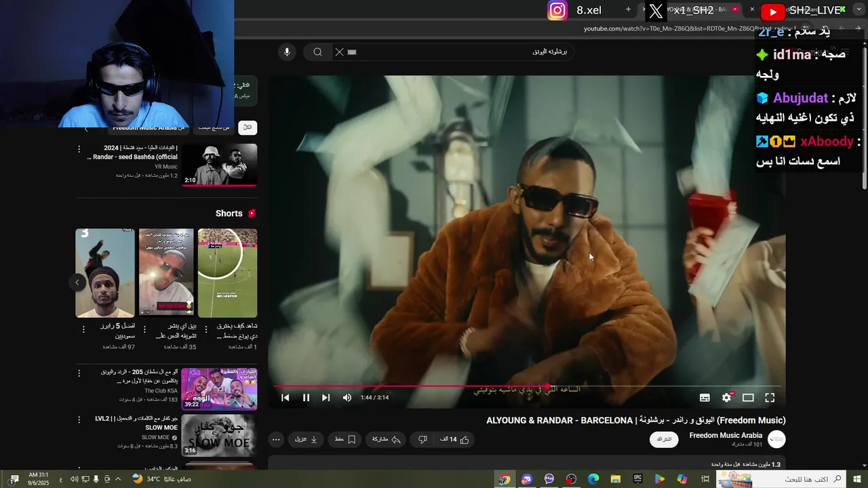Pause the playing video
The height and width of the screenshot is (488, 868).
point(306,398)
